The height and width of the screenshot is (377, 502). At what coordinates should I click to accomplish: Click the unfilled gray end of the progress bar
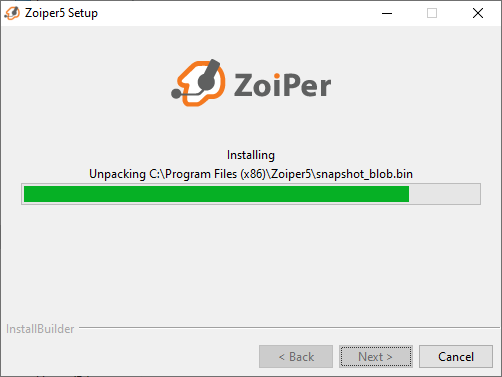(444, 194)
